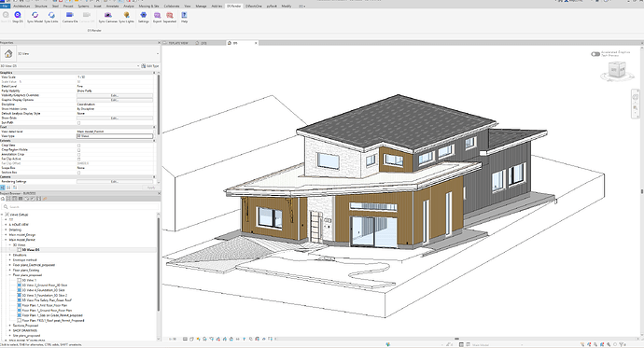Viewport: 644px width, 348px height.
Task: Click the Sync Model icon
Action: pyautogui.click(x=35, y=15)
